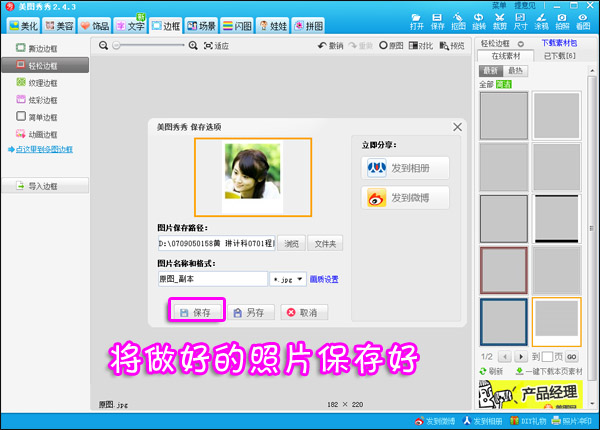
Task: Click the 打开 (Open) toolbar icon
Action: (x=417, y=21)
